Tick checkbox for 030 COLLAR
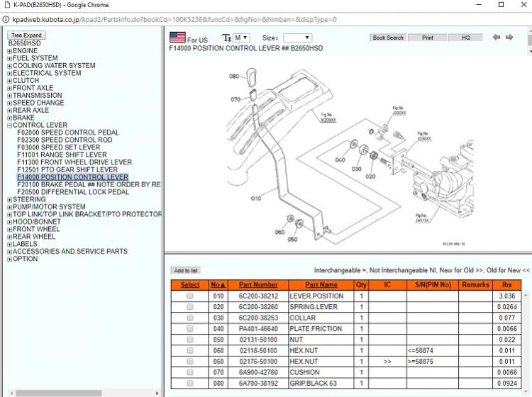 [190, 318]
